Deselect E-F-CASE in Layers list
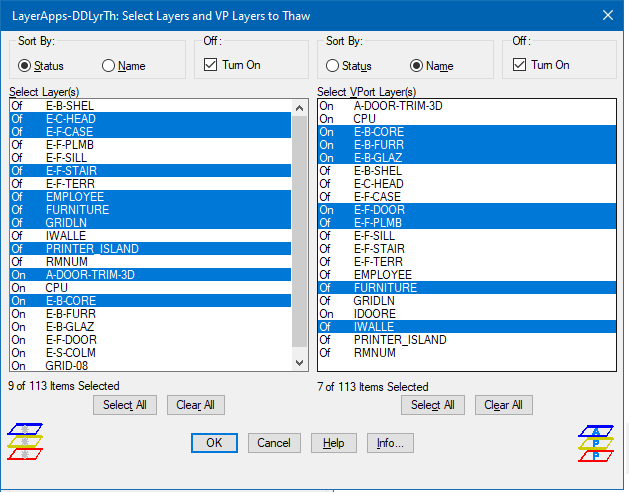 click(x=150, y=131)
